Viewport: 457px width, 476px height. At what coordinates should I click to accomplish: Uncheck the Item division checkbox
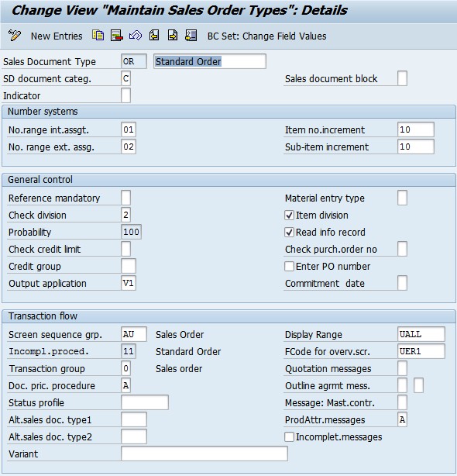[x=289, y=216]
